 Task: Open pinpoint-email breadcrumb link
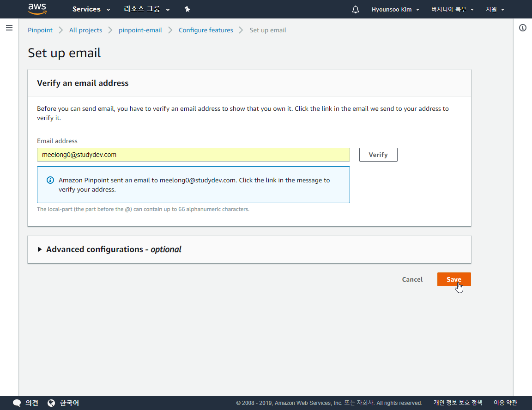point(140,30)
